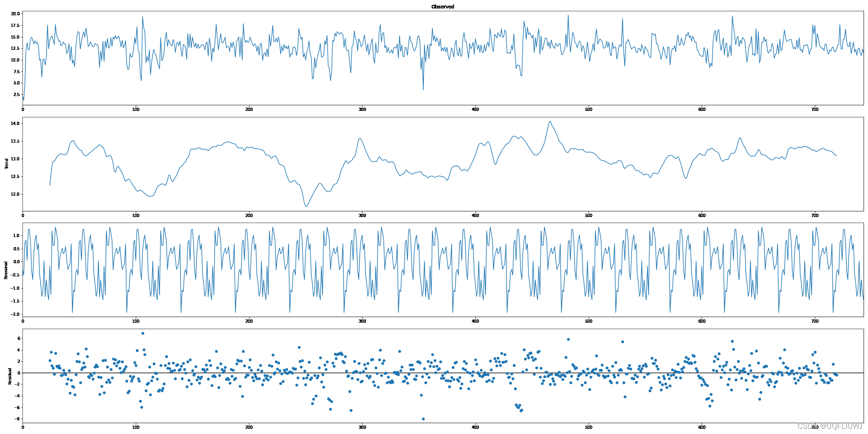Viewport: 868px width, 434px height.
Task: Click the 2.5 tick on Observed y-axis
Action: pyautogui.click(x=16, y=94)
